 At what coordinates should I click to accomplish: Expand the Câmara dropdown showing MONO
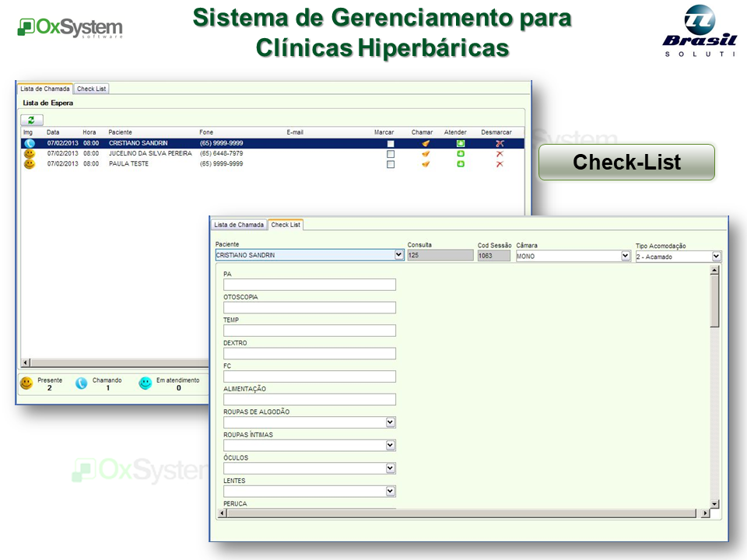[x=626, y=256]
